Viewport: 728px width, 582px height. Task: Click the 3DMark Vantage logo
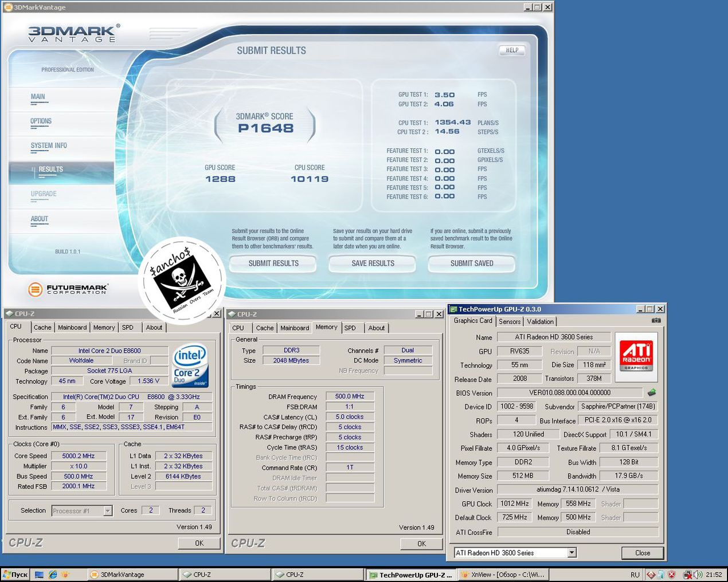coord(74,34)
